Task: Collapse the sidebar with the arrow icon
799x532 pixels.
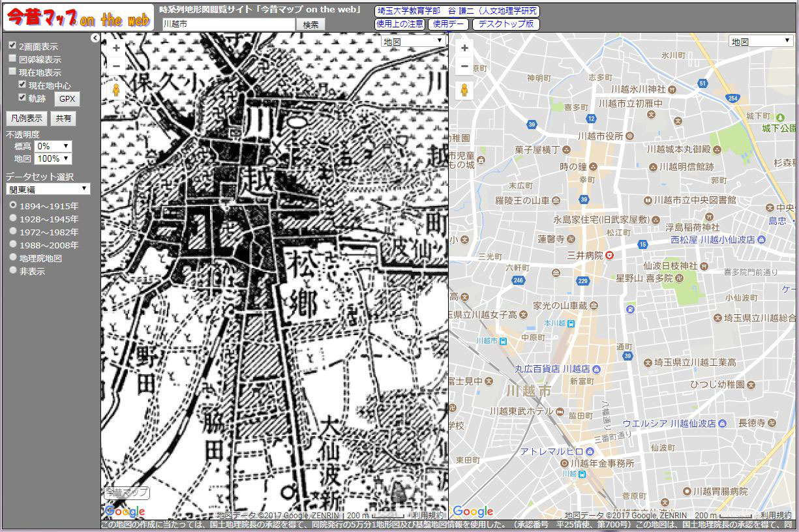Action: click(95, 38)
